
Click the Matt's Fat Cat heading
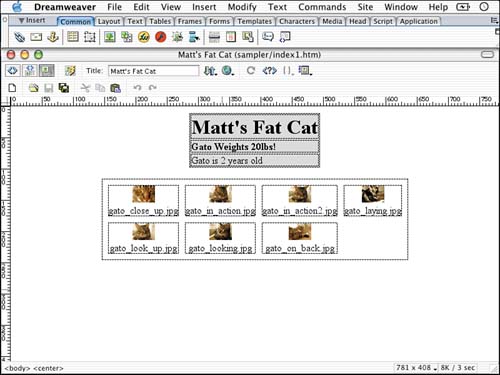click(x=254, y=127)
